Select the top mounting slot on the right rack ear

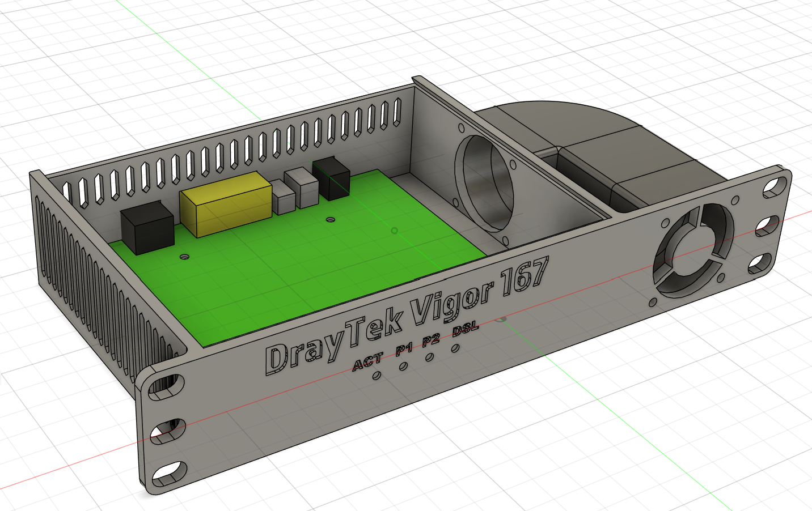click(x=773, y=186)
